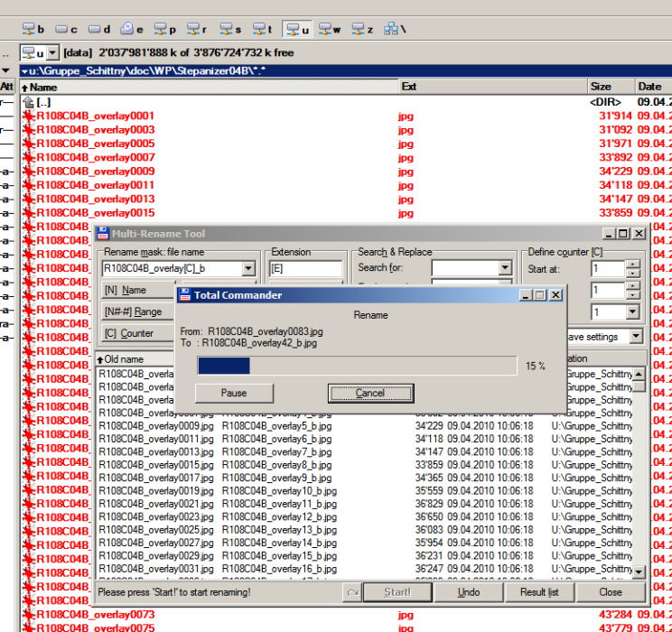Select file R108C04B_overlay0013 in panel
This screenshot has height=632, width=672.
pos(95,200)
